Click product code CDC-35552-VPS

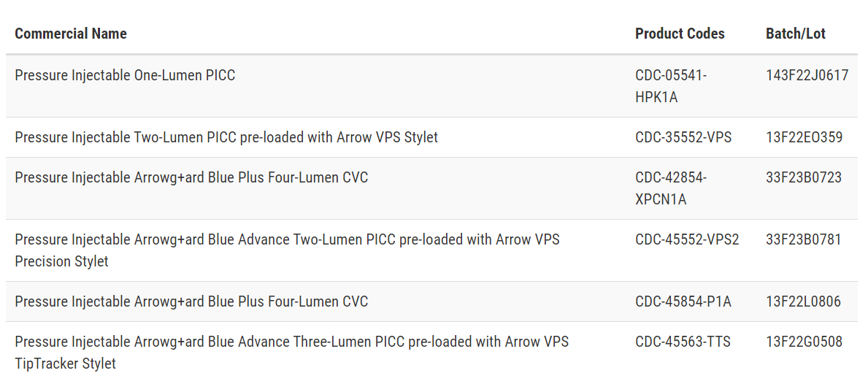(683, 137)
